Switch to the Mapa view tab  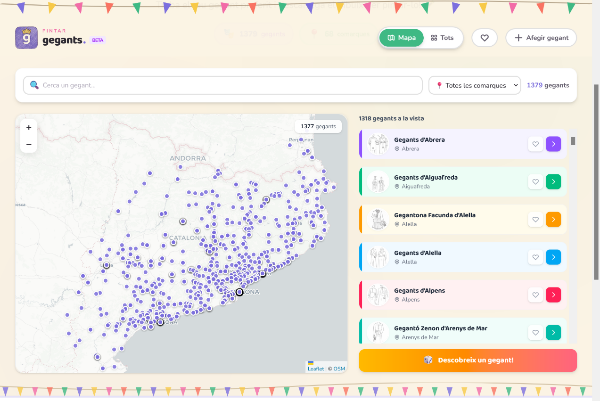(x=401, y=38)
